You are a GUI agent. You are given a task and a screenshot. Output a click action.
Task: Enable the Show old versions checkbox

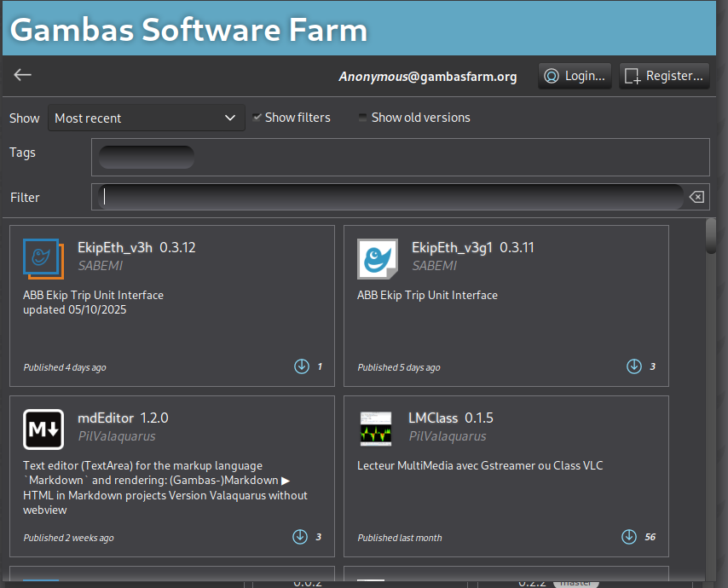[363, 118]
